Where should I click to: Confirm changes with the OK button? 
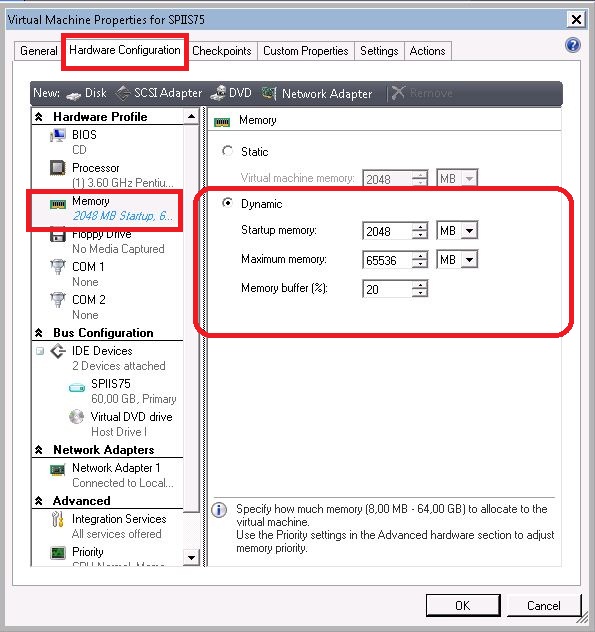coord(463,605)
